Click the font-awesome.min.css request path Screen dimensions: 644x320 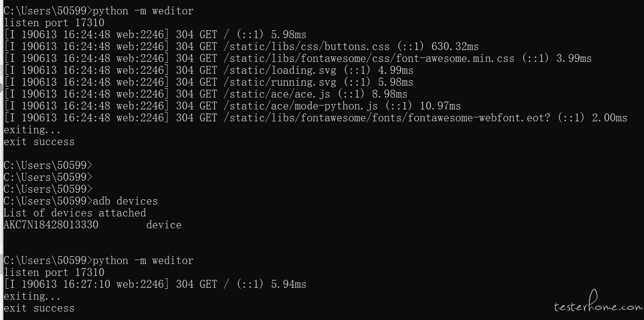pos(369,58)
